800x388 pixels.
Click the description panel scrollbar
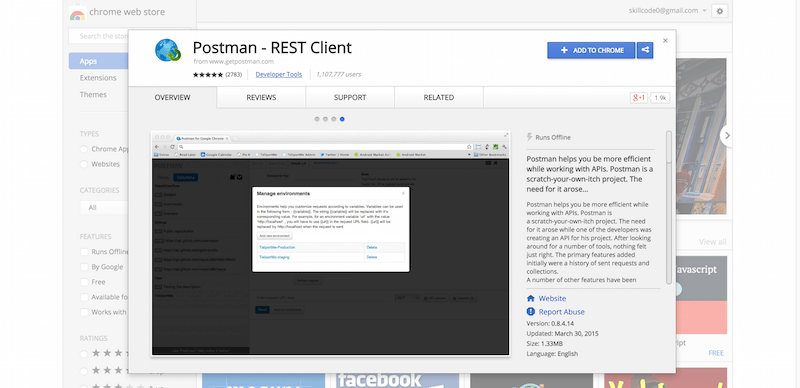pyautogui.click(x=669, y=207)
